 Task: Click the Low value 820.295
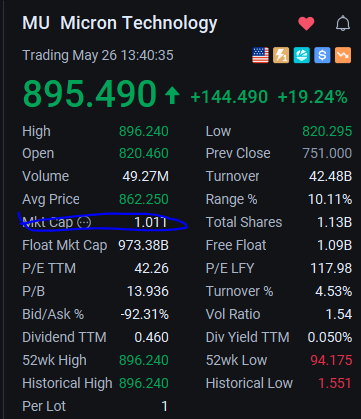pos(327,131)
